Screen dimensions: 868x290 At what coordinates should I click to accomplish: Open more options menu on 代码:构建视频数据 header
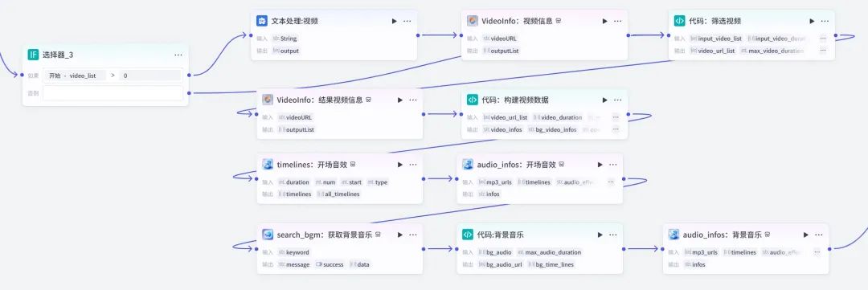click(618, 100)
